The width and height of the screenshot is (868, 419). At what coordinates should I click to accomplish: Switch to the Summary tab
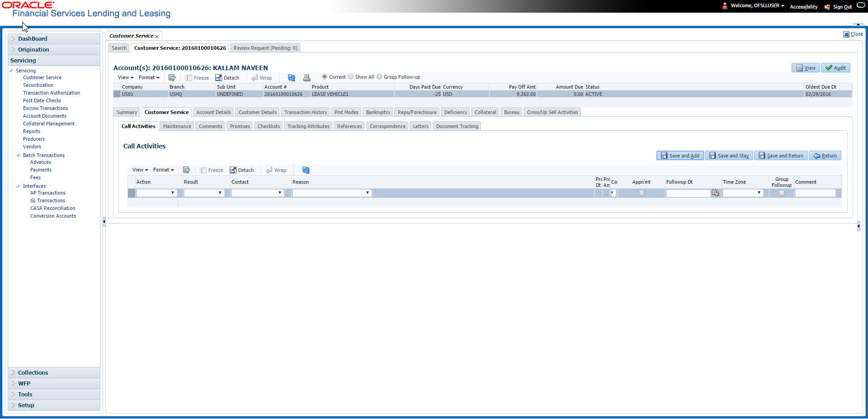pos(127,112)
